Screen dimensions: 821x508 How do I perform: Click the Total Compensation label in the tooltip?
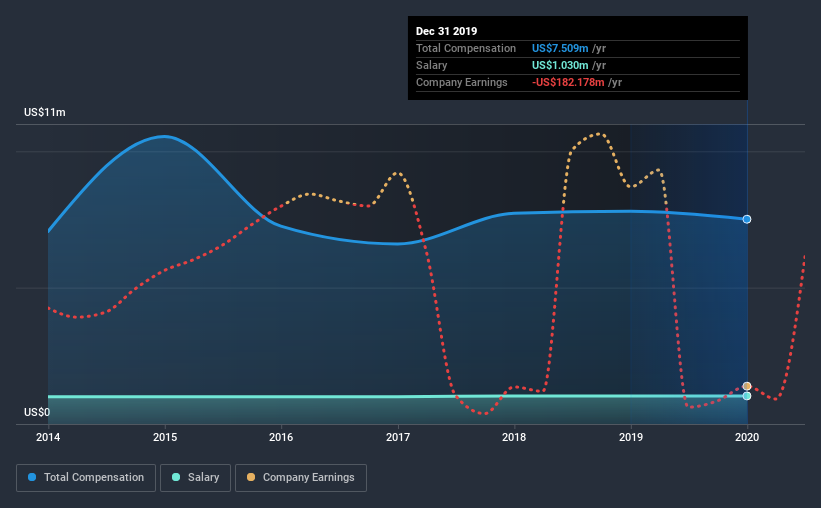coord(466,48)
